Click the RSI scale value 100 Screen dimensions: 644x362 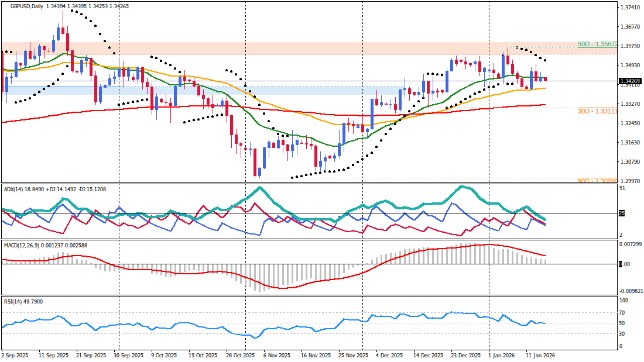(x=624, y=301)
